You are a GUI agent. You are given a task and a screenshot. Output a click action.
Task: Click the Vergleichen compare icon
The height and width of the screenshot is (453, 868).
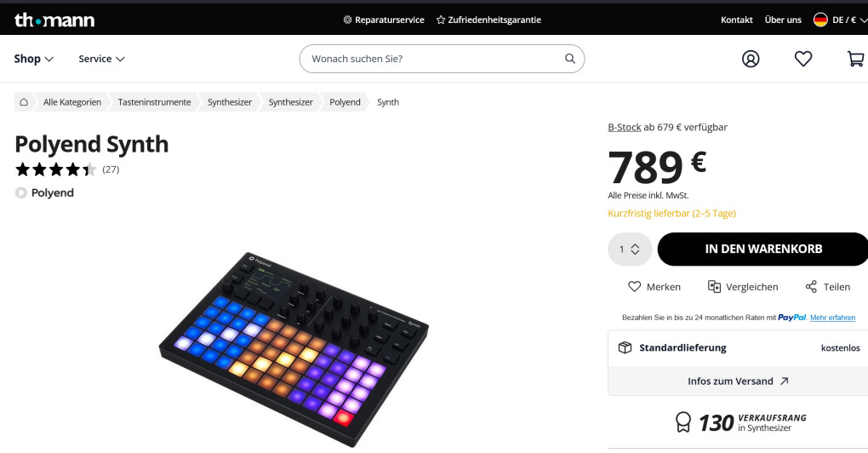(714, 286)
